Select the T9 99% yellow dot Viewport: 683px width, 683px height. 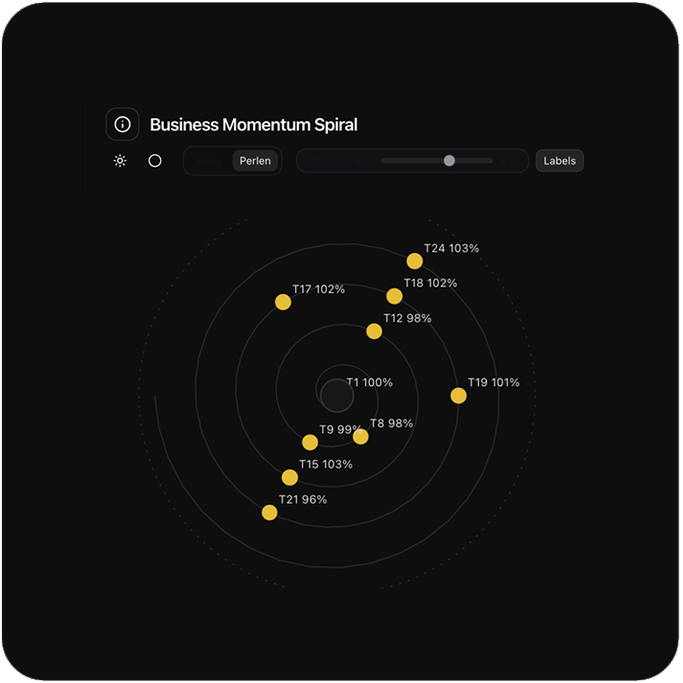click(x=311, y=443)
